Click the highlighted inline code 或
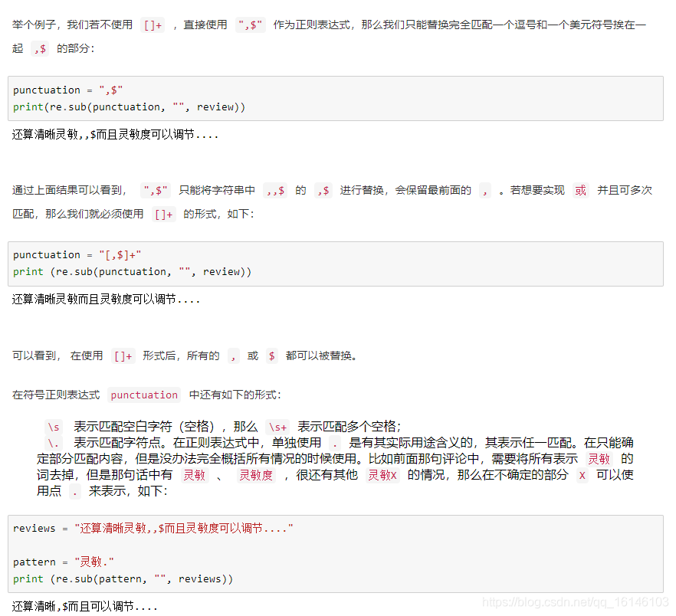Image resolution: width=676 pixels, height=616 pixels. click(x=581, y=190)
